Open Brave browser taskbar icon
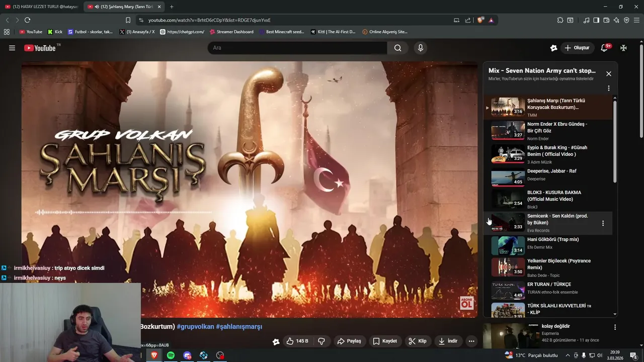The width and height of the screenshot is (644, 362). click(x=154, y=355)
